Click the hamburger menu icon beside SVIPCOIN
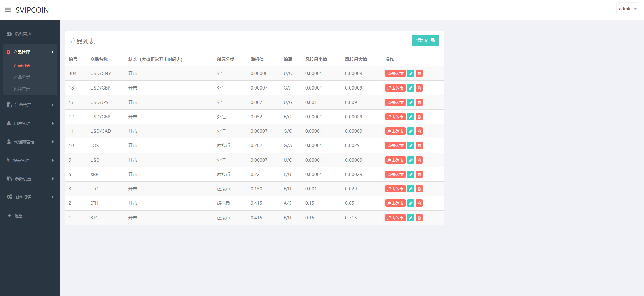Viewport: 644px width, 296px height. point(8,10)
